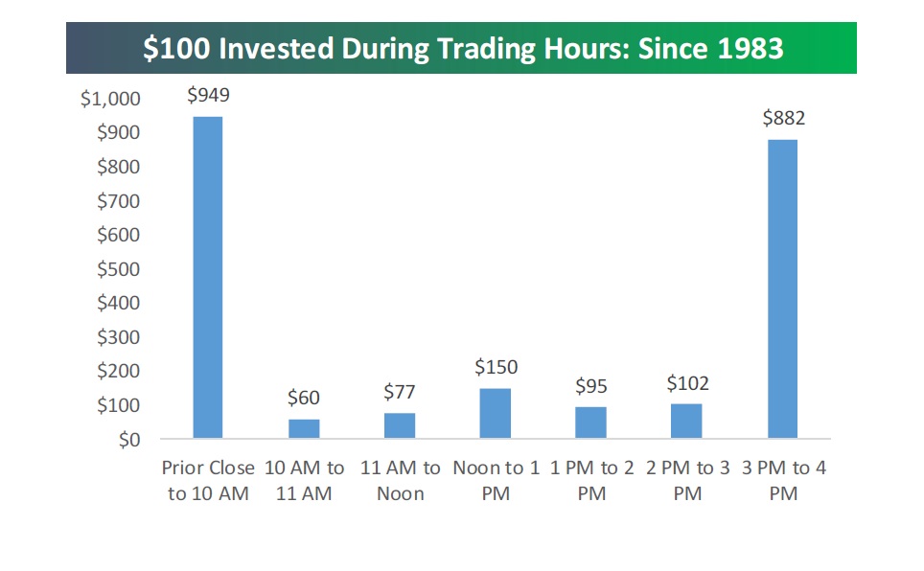Select the $0 axis label
Image resolution: width=924 pixels, height=571 pixels.
coord(129,440)
